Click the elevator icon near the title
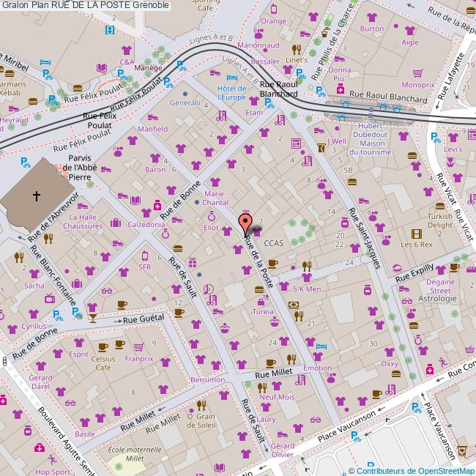Image resolution: width=476 pixels, height=476 pixels. [110, 30]
